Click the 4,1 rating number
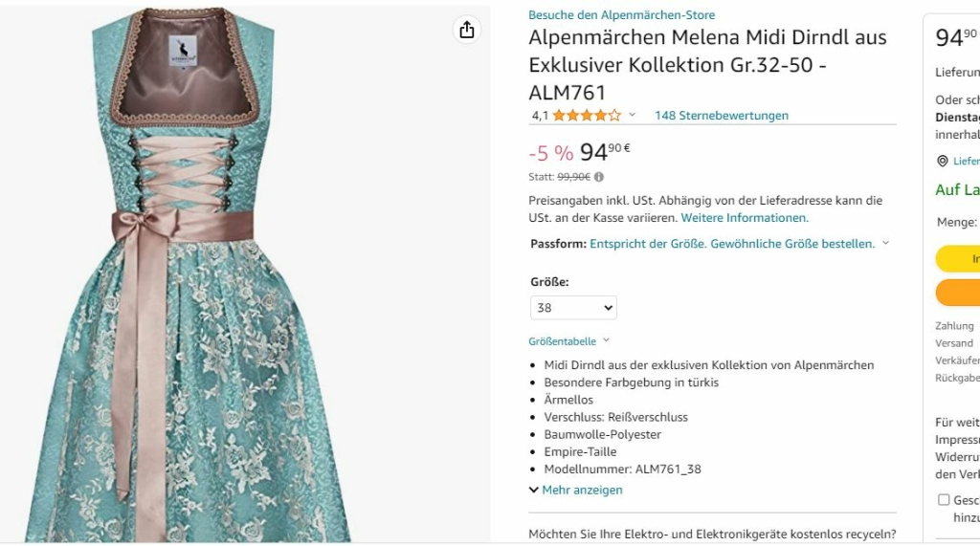The image size is (980, 546). click(540, 116)
